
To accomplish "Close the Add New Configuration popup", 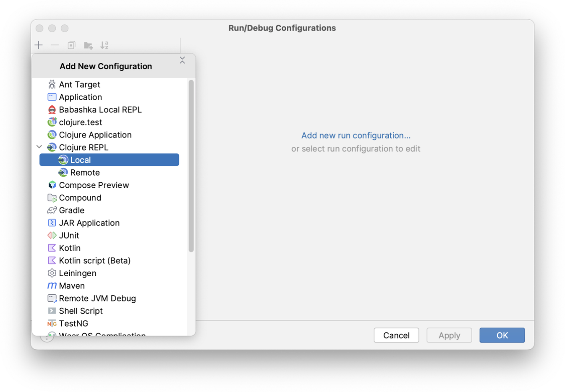I will point(182,60).
